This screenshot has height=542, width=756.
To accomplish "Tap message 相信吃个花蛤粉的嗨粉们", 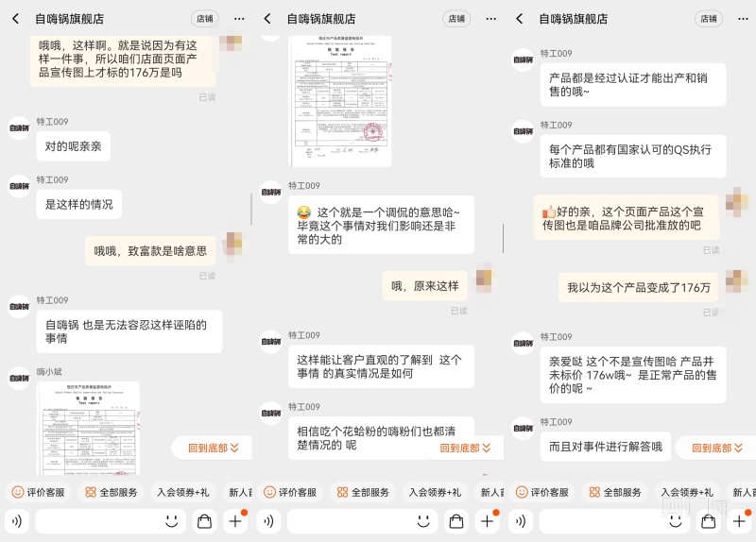I will click(x=381, y=438).
